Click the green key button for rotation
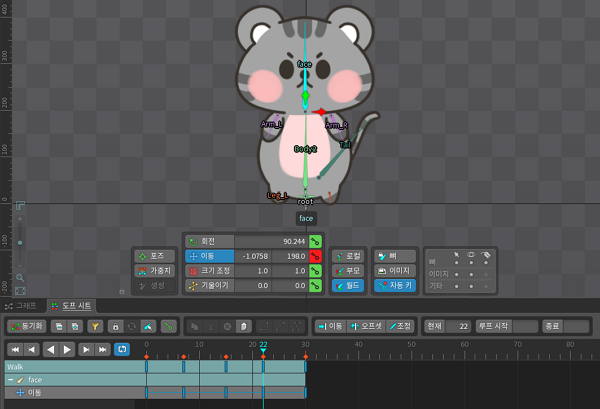Screen dimensions: 600x409 [x=315, y=241]
